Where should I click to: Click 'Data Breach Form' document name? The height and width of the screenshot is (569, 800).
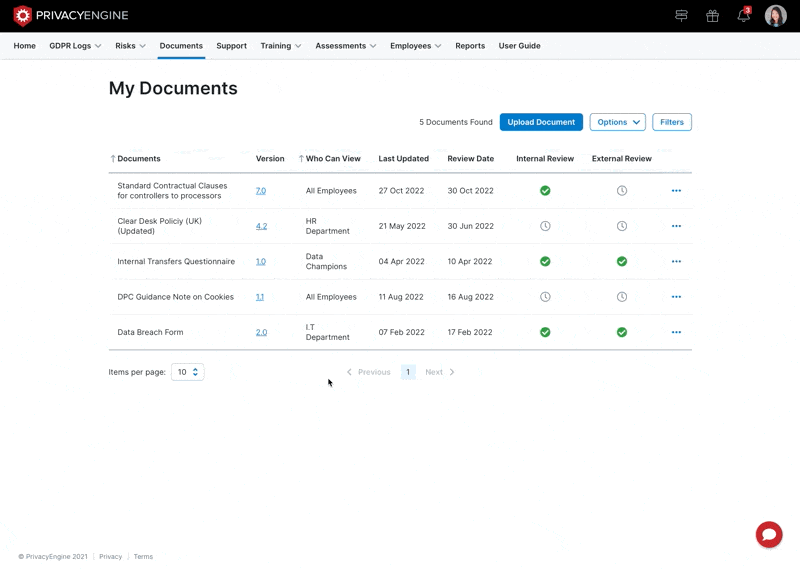(x=150, y=332)
